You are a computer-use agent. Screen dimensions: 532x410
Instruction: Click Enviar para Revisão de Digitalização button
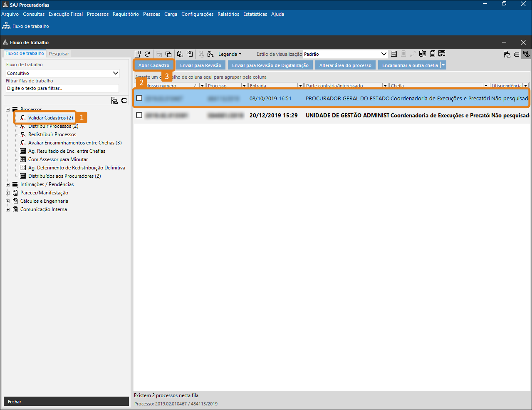click(x=270, y=65)
